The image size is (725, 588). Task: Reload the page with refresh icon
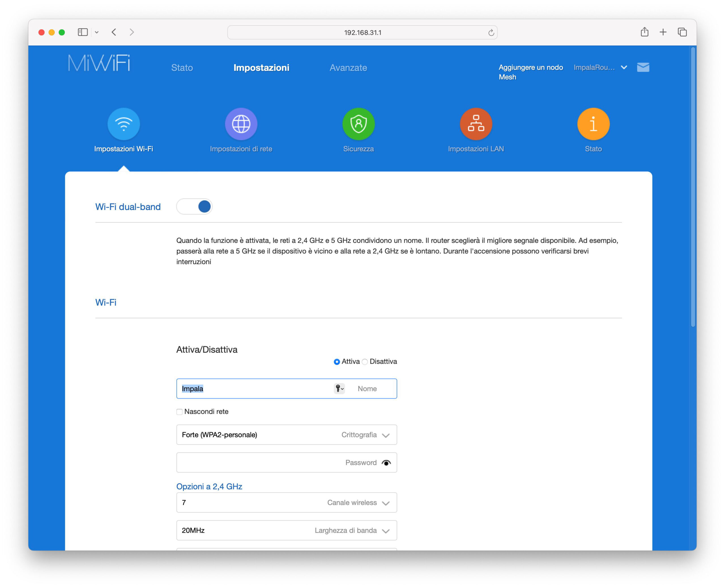pyautogui.click(x=491, y=33)
